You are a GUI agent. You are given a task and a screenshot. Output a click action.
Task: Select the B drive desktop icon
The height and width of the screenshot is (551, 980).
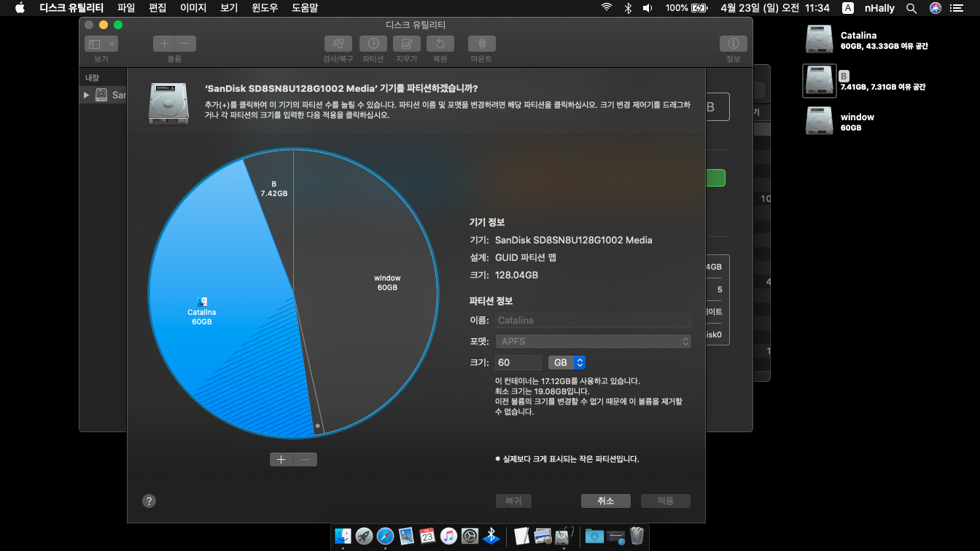tap(820, 81)
